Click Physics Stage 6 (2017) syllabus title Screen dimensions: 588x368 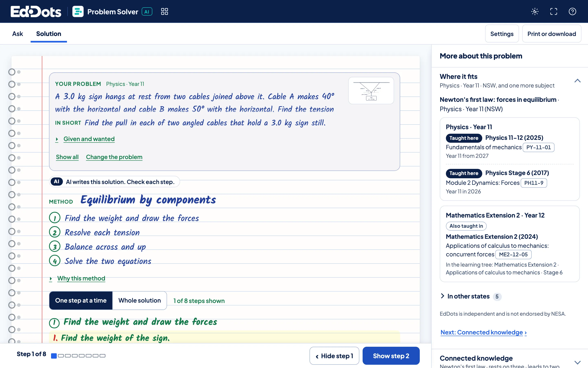coord(517,173)
